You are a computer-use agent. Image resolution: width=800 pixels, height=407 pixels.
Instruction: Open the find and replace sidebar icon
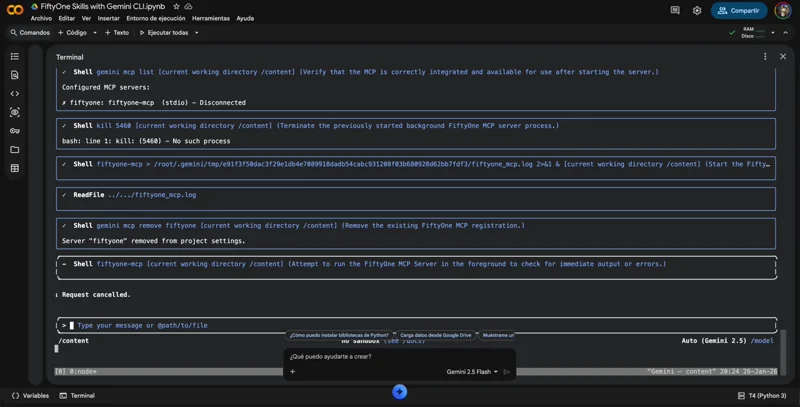tap(15, 75)
